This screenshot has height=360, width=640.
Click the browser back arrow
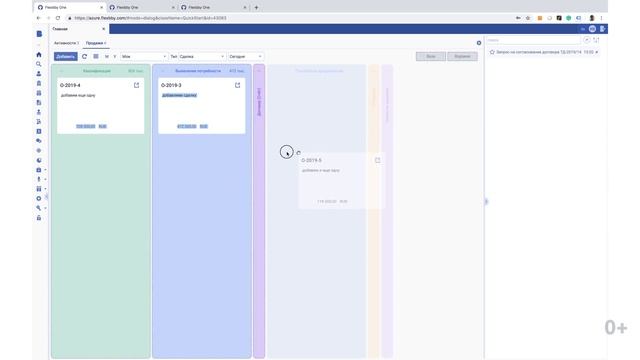(x=39, y=18)
